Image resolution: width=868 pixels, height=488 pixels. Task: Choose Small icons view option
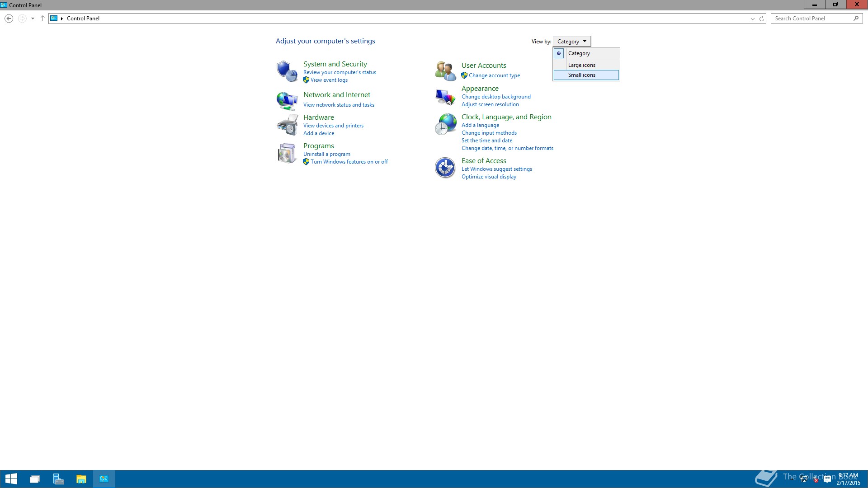[x=581, y=75]
